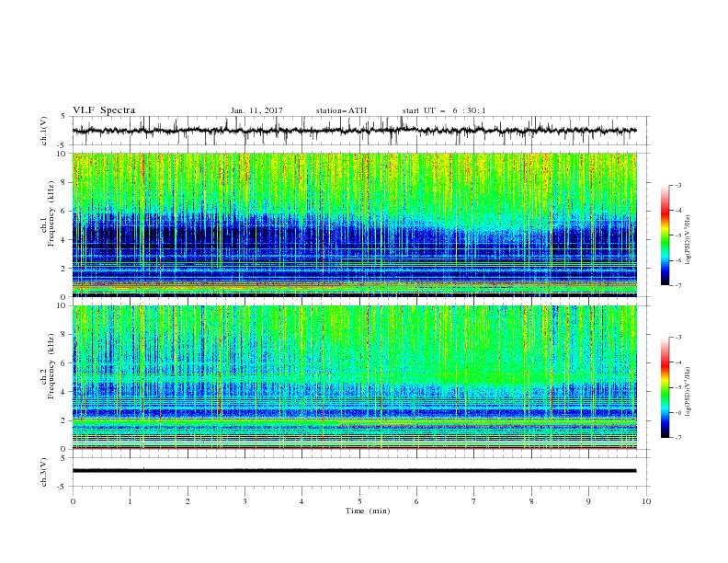Viewport: 728px width, 563px height.
Task: Click the ch.2 color bar "log(PSD)(V²/Hz)" label
Action: click(x=688, y=392)
